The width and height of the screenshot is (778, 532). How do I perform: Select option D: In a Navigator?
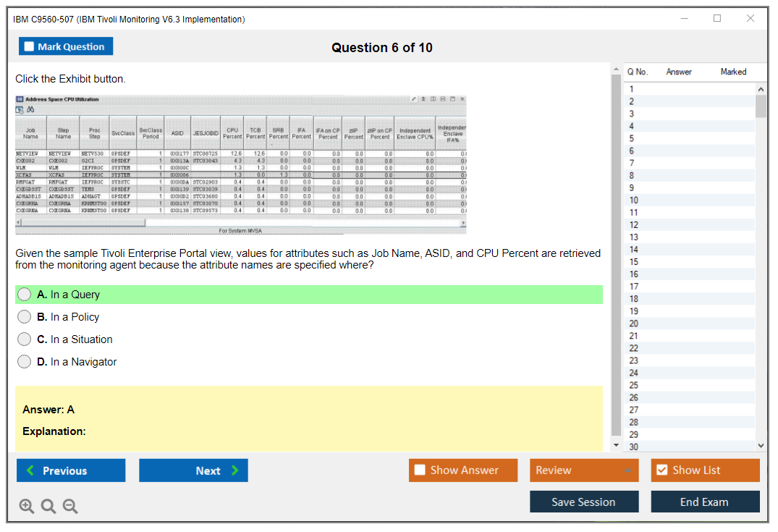[25, 362]
